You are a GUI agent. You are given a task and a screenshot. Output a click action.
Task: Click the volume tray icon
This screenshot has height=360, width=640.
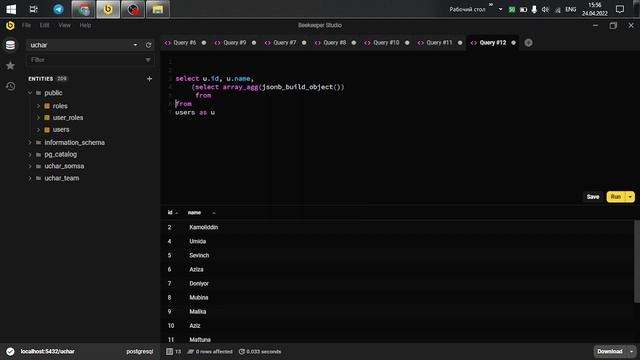pos(545,9)
